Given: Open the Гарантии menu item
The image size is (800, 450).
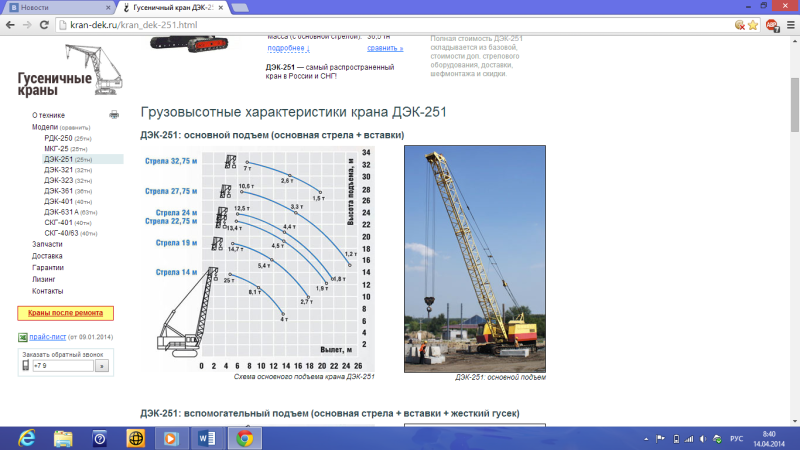Looking at the screenshot, I should [x=47, y=268].
